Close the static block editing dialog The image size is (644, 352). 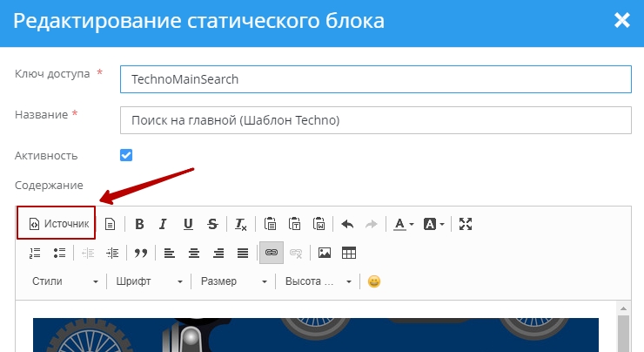tap(621, 21)
